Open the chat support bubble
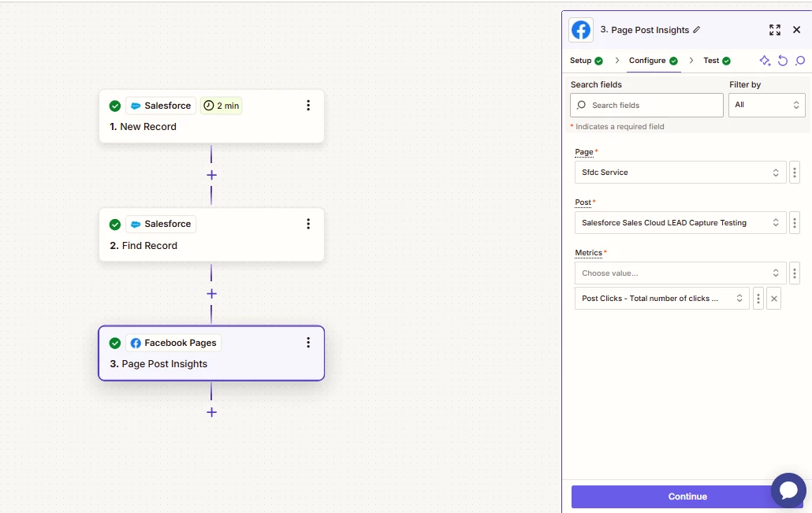This screenshot has width=812, height=513. point(788,490)
